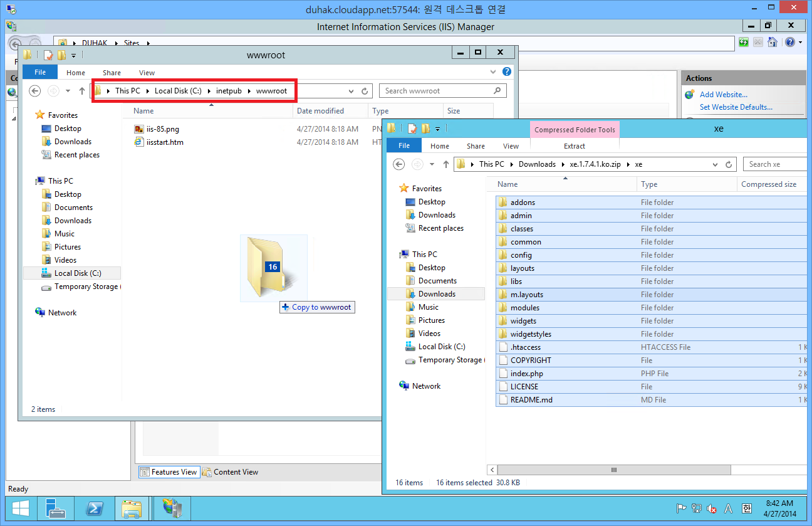
Task: Sort by Compressed size column
Action: point(771,184)
